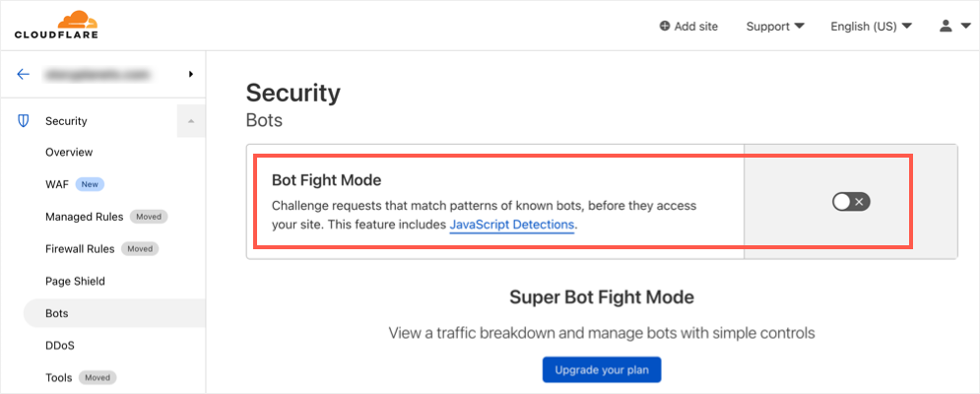Screen dimensions: 980x394
Task: Open Tools in the sidebar
Action: coord(59,377)
